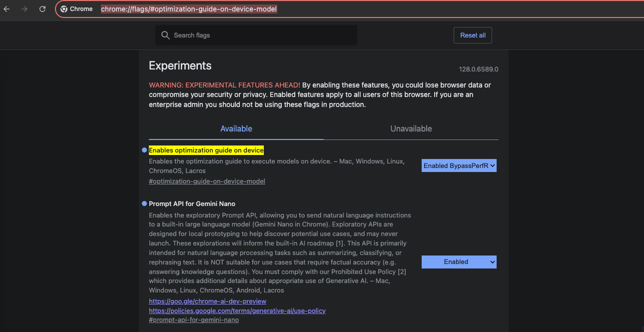
Task: Click the Chrome site info chip
Action: (x=77, y=9)
